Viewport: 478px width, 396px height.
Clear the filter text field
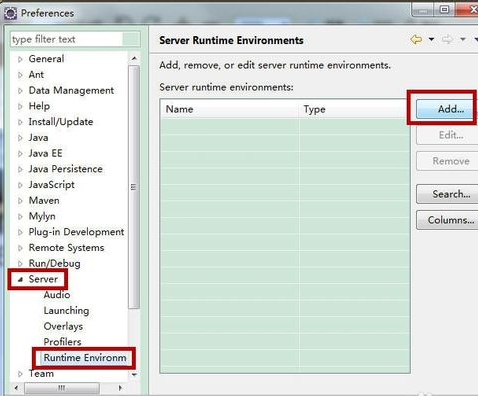[131, 39]
